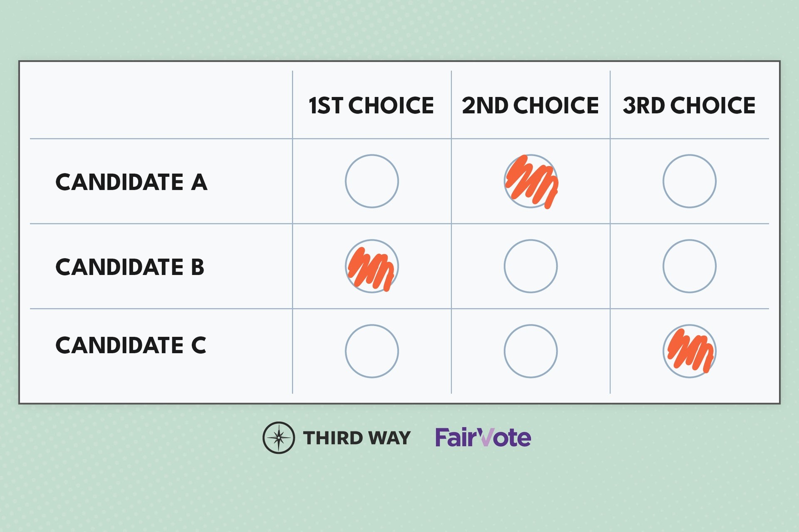Screen dimensions: 799x532
Task: Click the Third Way compass logo icon
Action: [278, 438]
